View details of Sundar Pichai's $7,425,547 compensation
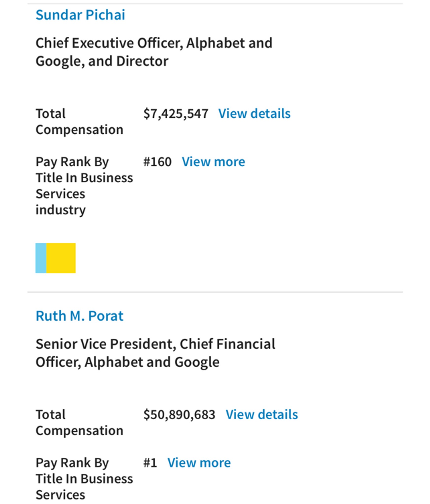This screenshot has width=430, height=504. point(254,113)
